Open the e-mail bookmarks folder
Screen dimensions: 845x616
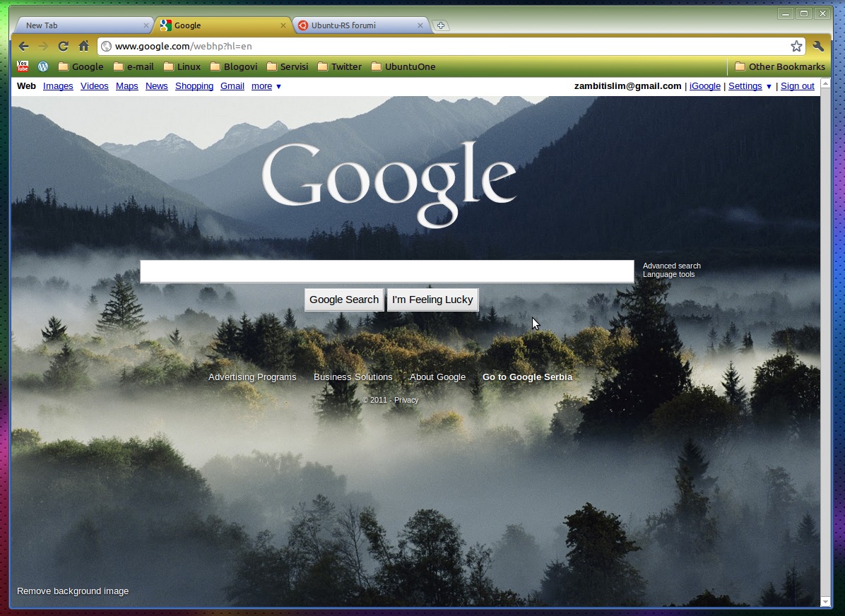point(134,67)
